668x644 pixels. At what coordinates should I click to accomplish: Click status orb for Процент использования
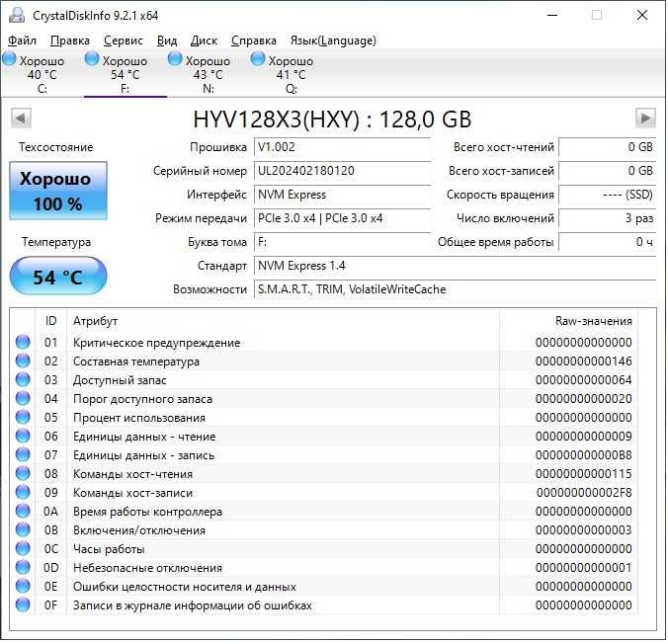(23, 417)
